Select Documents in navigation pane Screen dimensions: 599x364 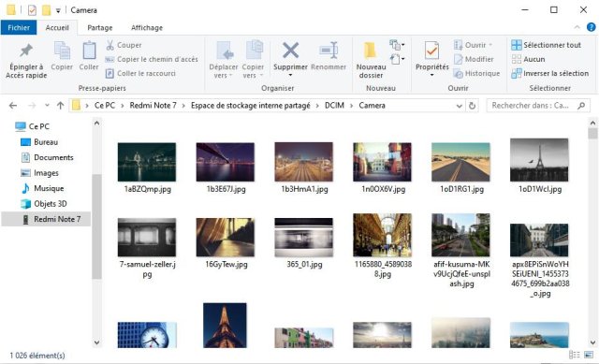tap(47, 157)
